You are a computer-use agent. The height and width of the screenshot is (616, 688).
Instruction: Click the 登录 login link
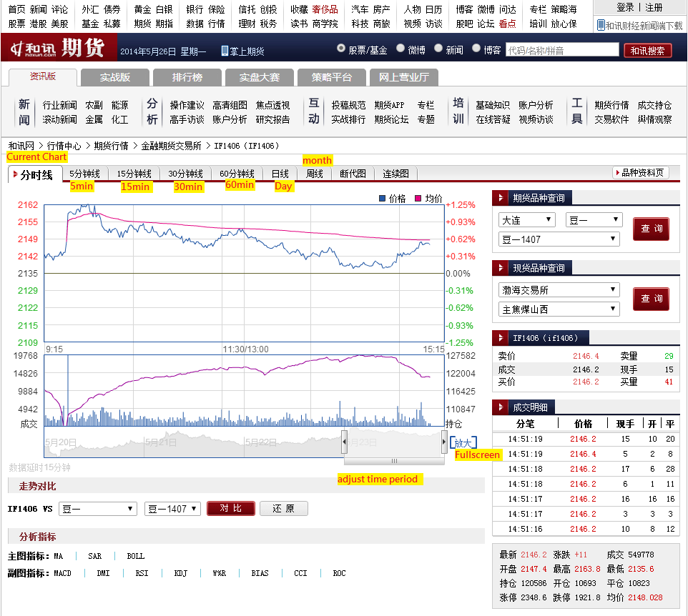pos(625,7)
